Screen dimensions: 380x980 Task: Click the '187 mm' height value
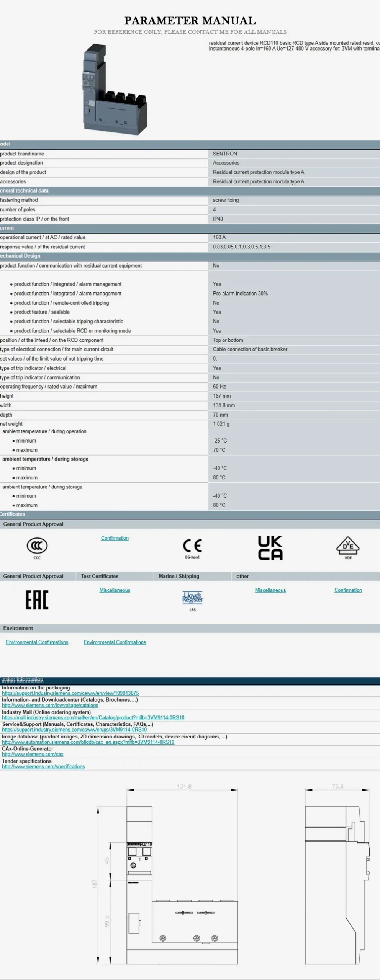[222, 396]
